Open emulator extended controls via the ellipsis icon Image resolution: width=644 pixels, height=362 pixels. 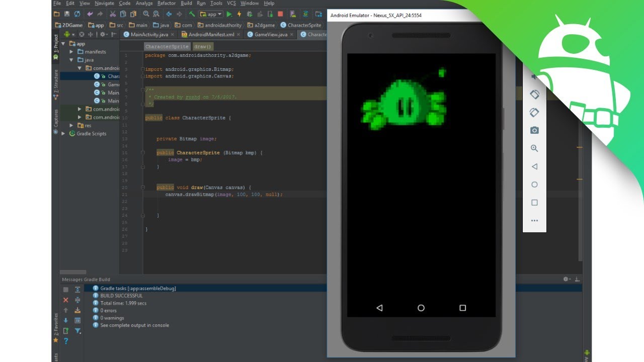(x=534, y=220)
